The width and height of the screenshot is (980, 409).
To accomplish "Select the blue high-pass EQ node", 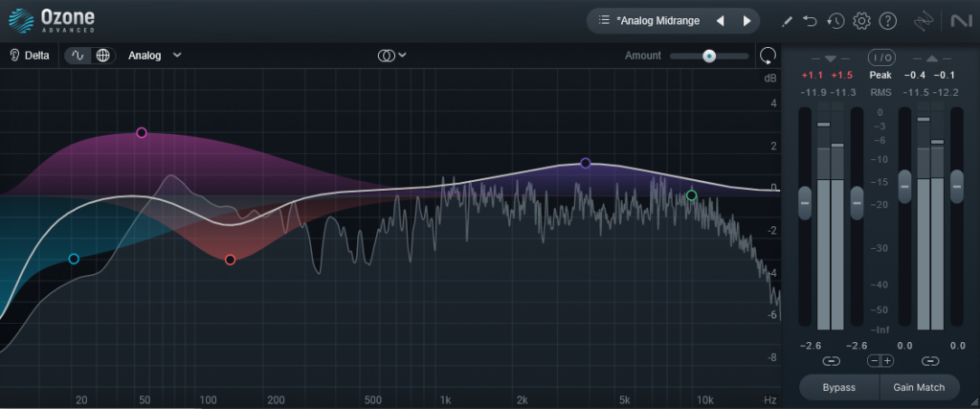I will [74, 259].
